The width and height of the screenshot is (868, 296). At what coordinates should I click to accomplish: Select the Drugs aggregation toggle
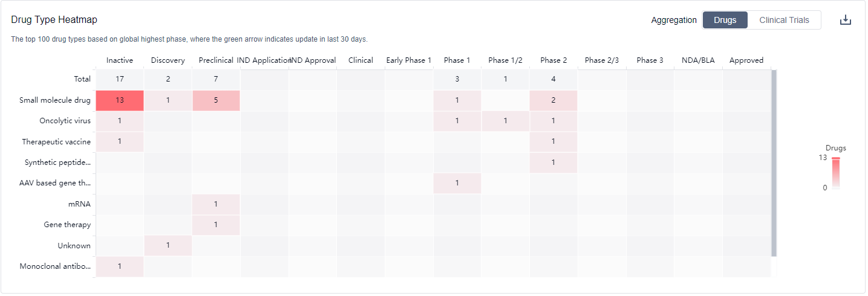pyautogui.click(x=725, y=20)
